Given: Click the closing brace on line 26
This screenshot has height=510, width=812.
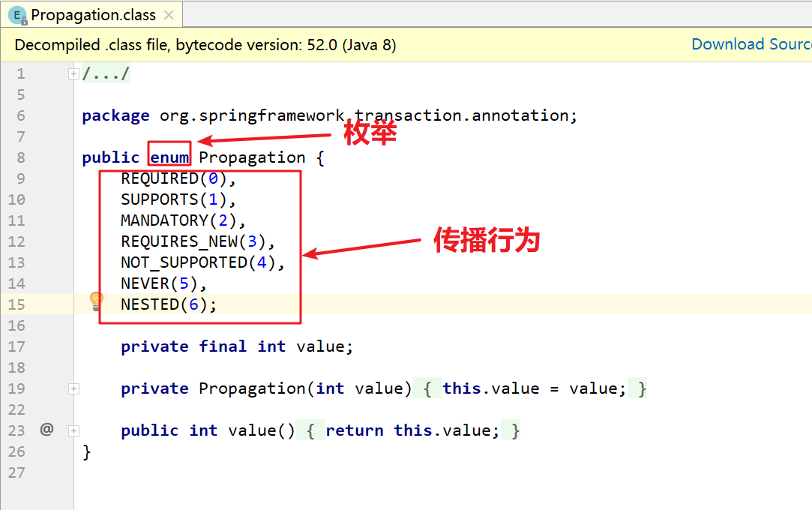Looking at the screenshot, I should coord(86,452).
